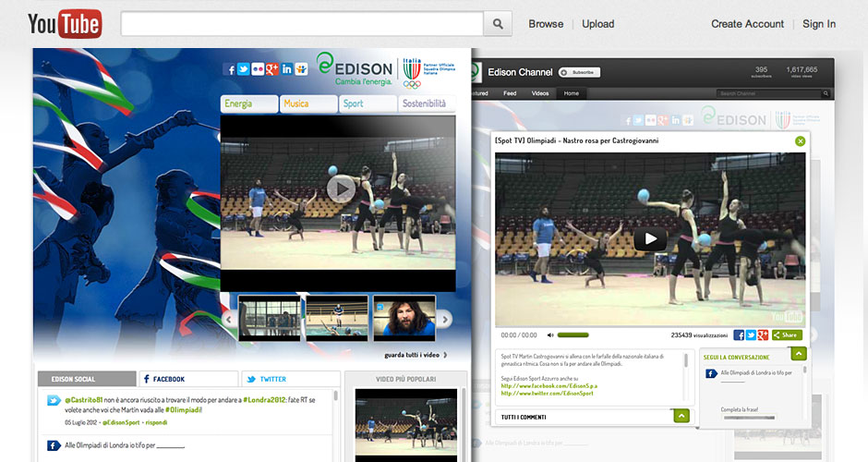
Task: Select the Sostenibilità tab
Action: tap(427, 103)
